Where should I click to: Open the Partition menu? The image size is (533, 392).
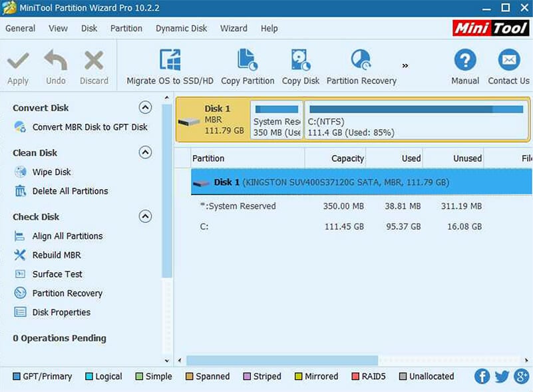pyautogui.click(x=126, y=28)
